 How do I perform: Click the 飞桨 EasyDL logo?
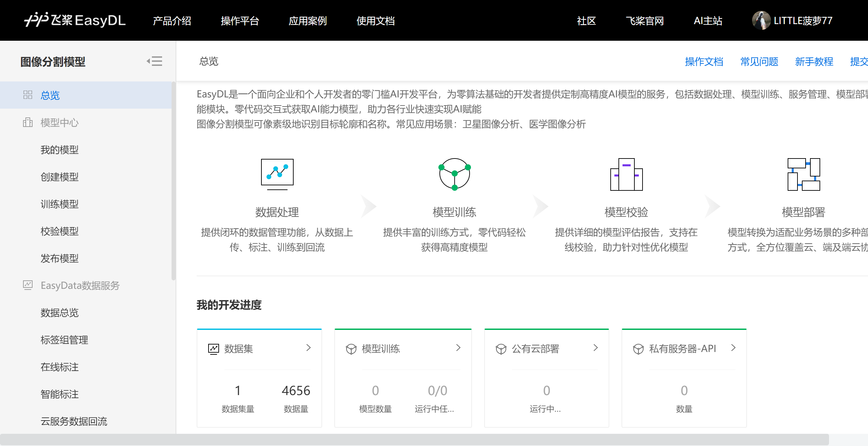75,20
